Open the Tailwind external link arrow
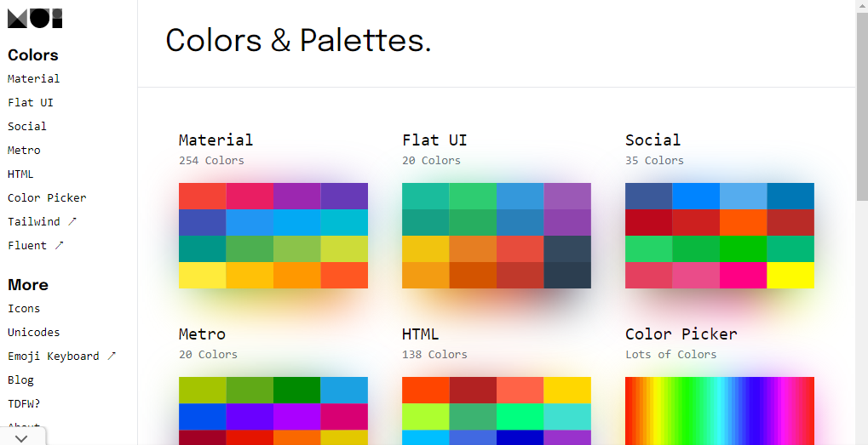 [72, 221]
